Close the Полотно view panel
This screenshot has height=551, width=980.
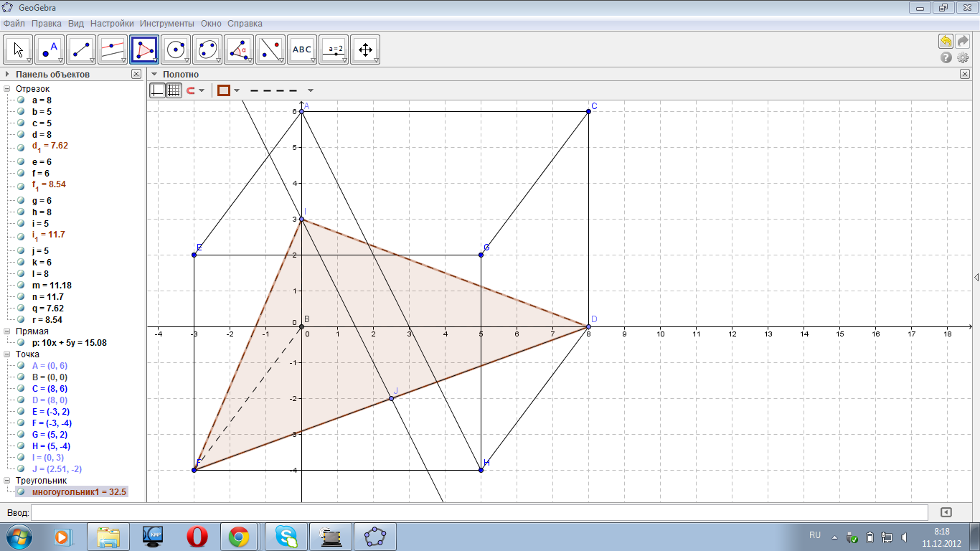pyautogui.click(x=965, y=74)
